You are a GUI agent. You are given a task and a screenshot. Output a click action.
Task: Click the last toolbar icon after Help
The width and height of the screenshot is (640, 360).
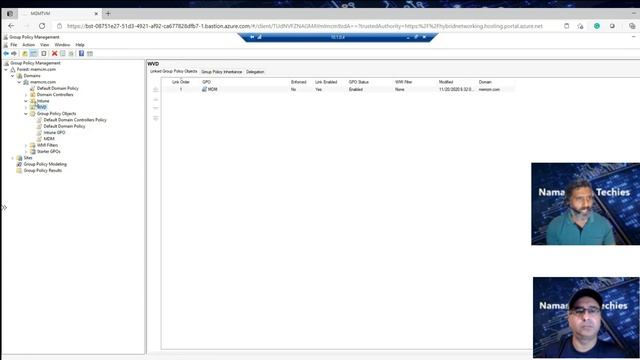90,53
